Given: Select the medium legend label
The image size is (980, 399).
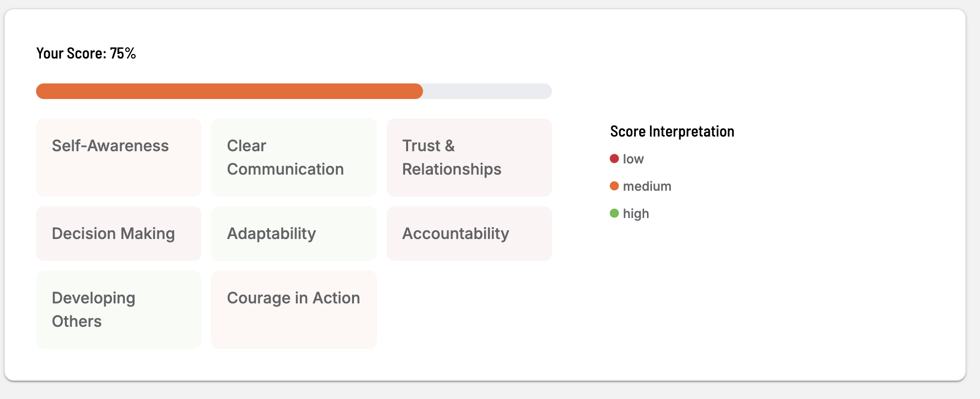Looking at the screenshot, I should (647, 186).
